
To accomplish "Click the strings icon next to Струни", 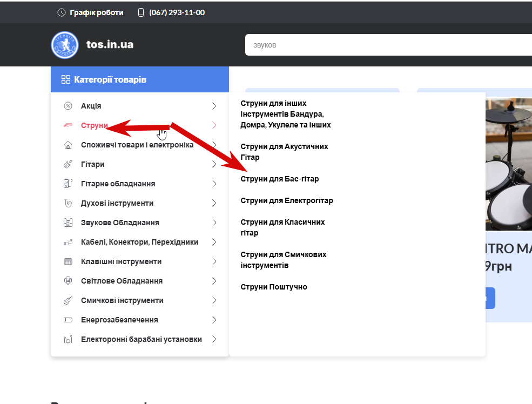I will click(68, 125).
